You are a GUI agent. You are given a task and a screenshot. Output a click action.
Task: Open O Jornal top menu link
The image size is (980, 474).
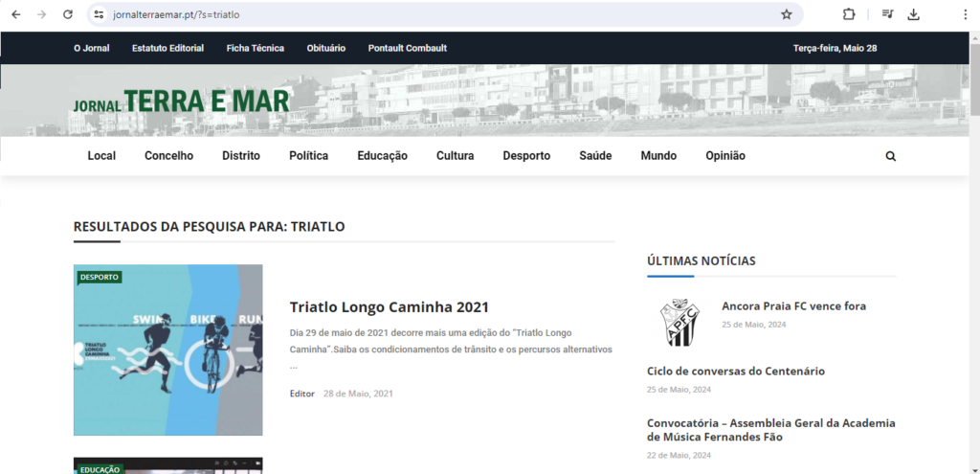pos(91,48)
